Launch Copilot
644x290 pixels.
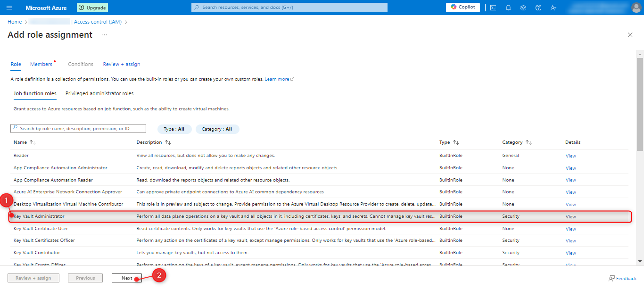pos(463,7)
